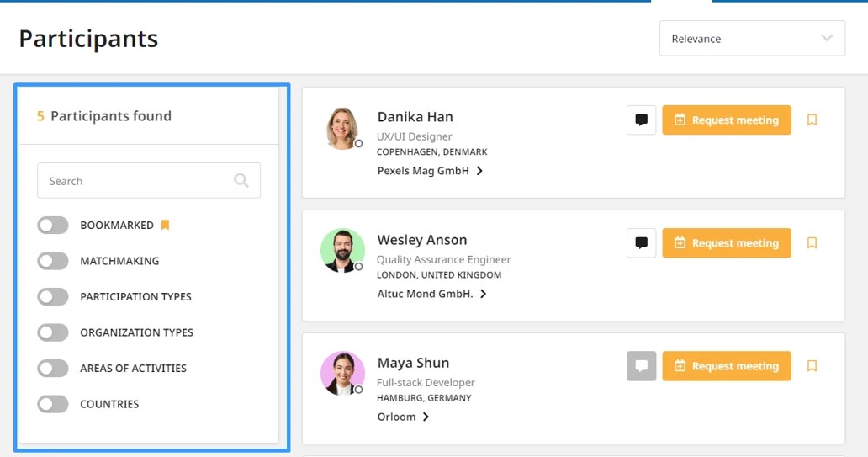The image size is (868, 457).
Task: Bookmark Wesley Anson's profile
Action: pyautogui.click(x=812, y=243)
